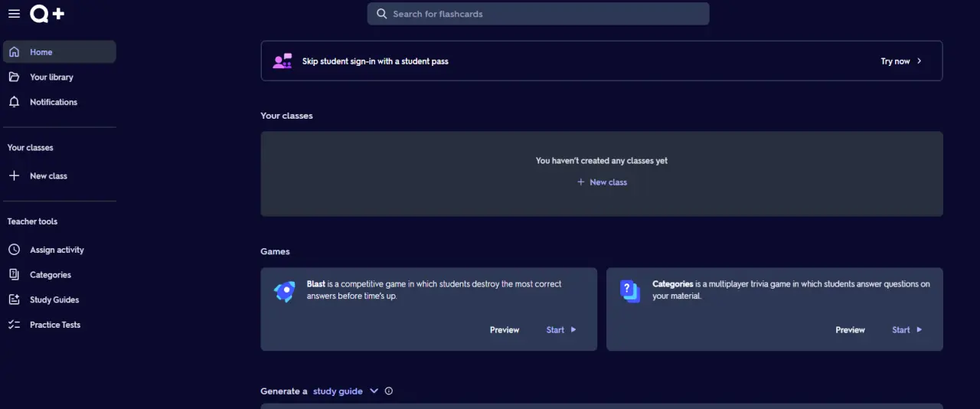Click the play arrow next to Categories Start

click(920, 330)
